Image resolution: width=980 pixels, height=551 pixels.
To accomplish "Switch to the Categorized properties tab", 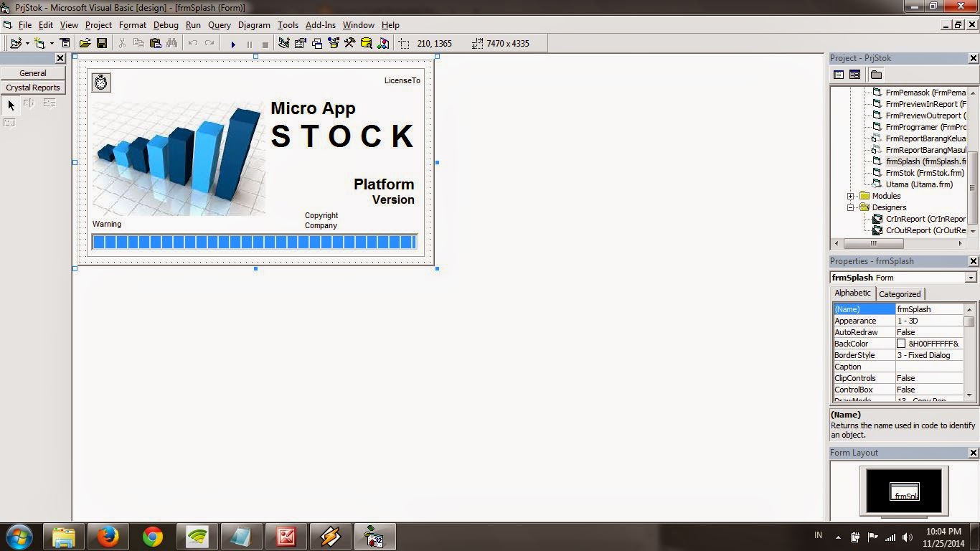I will [900, 293].
